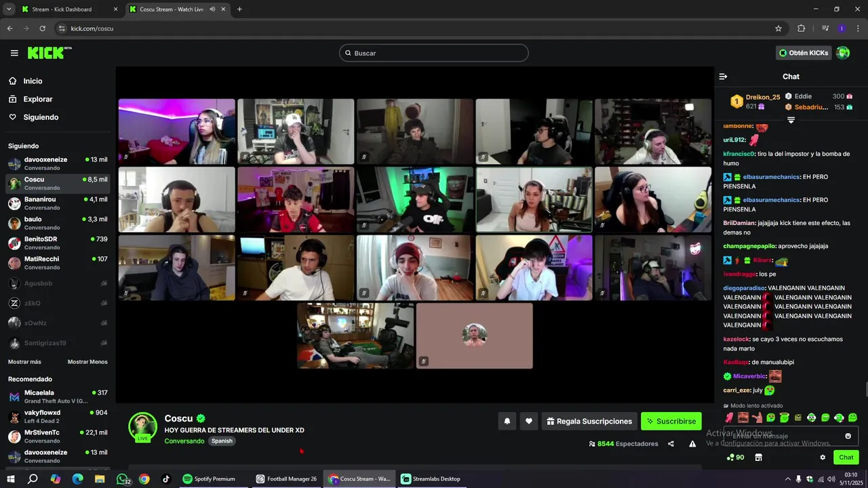
Task: Toggle the notification bell for Coscu
Action: (x=507, y=421)
